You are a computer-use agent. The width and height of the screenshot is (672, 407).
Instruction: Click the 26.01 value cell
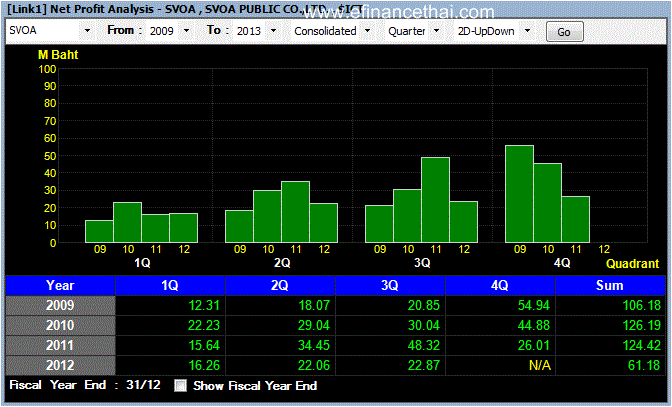coord(500,346)
